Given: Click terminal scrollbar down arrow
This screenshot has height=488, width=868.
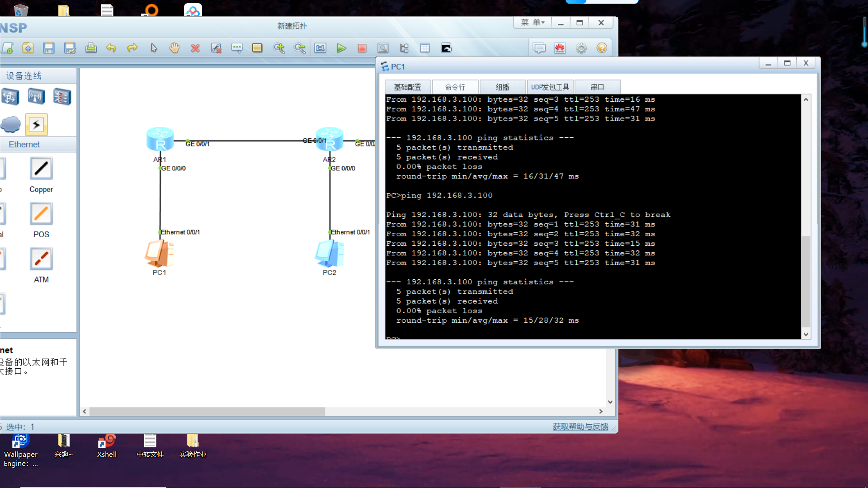Looking at the screenshot, I should [x=806, y=334].
